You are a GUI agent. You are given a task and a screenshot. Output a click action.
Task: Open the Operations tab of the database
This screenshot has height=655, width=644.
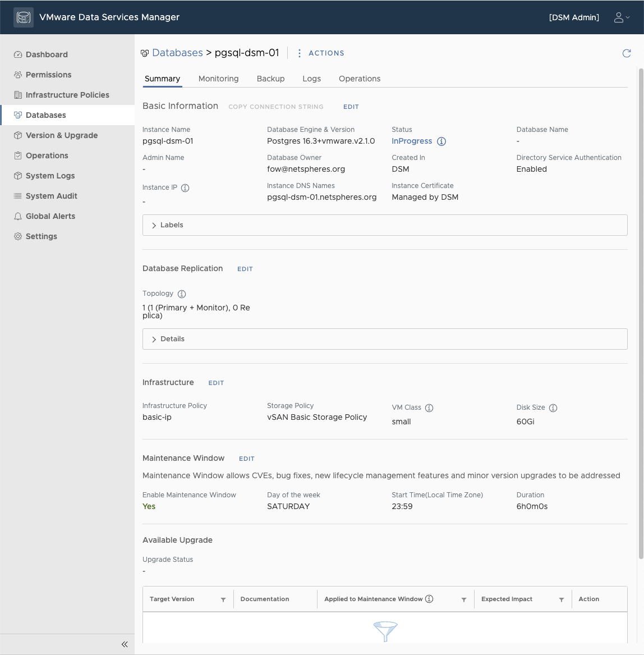(360, 79)
